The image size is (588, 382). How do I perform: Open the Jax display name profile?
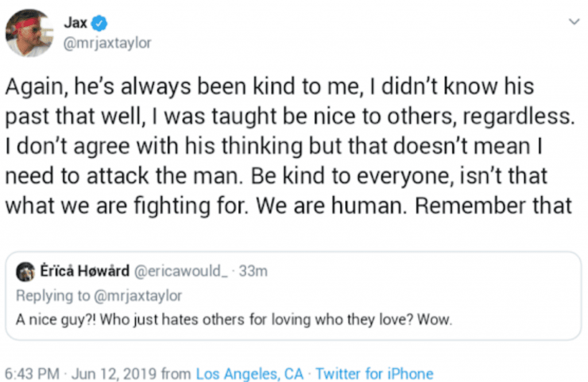point(75,24)
